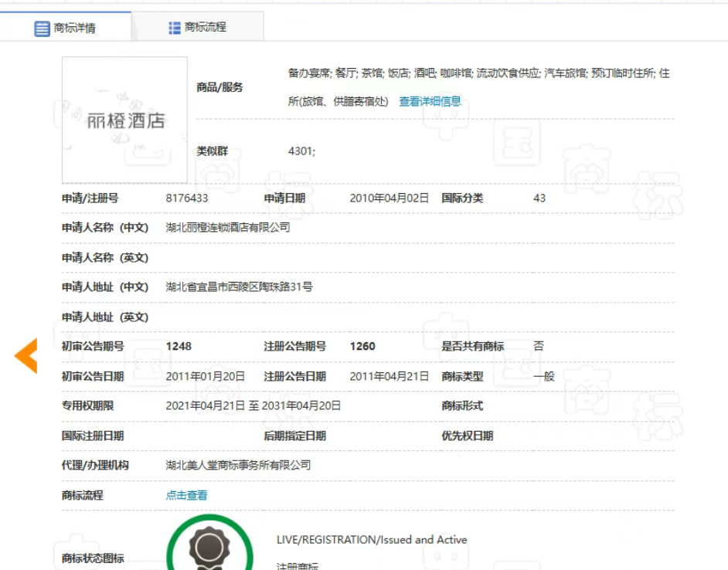Image resolution: width=728 pixels, height=570 pixels.
Task: Click the 商标形式 label
Action: (462, 405)
